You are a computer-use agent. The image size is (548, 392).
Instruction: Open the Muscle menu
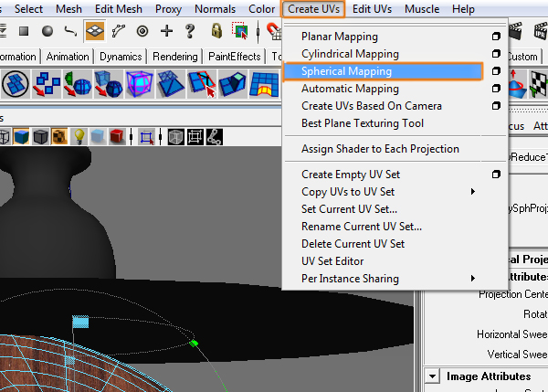pyautogui.click(x=422, y=9)
